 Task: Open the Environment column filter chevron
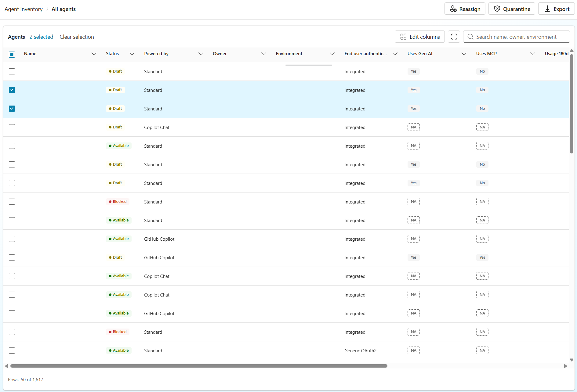point(332,54)
